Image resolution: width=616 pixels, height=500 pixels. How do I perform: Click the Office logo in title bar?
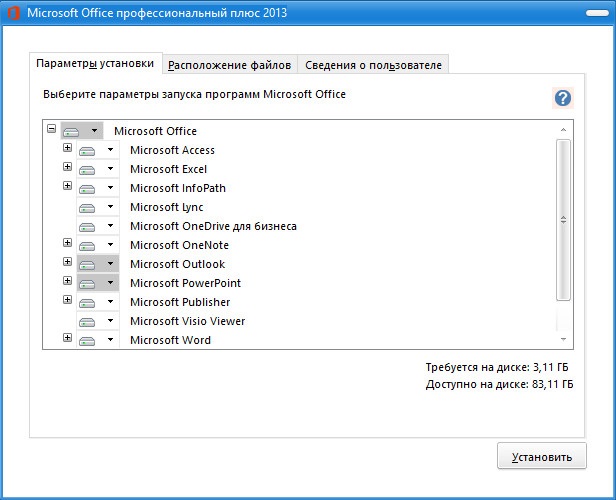click(x=11, y=13)
